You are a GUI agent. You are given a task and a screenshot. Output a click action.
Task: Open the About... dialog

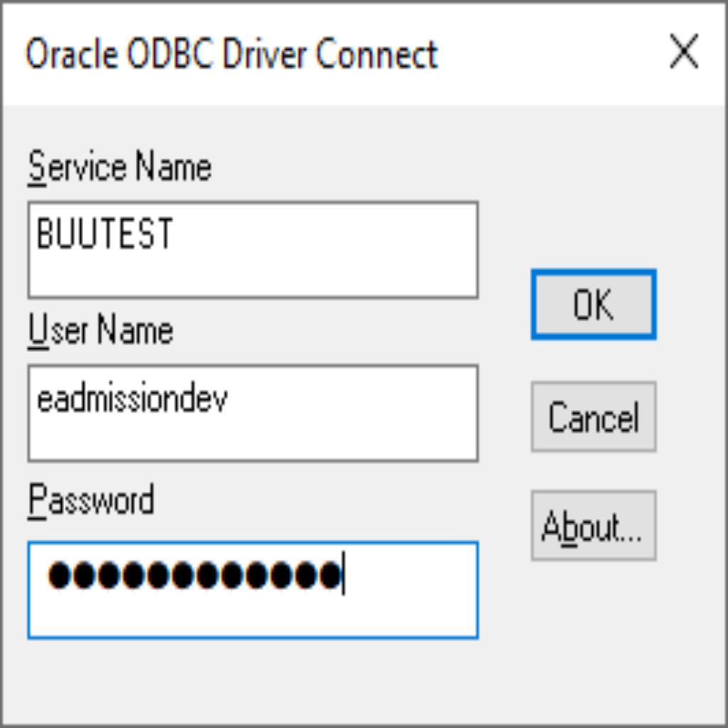point(593,526)
